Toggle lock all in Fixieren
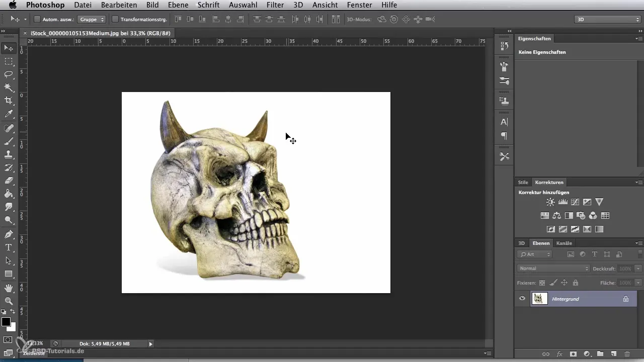This screenshot has height=362, width=644. point(575,283)
